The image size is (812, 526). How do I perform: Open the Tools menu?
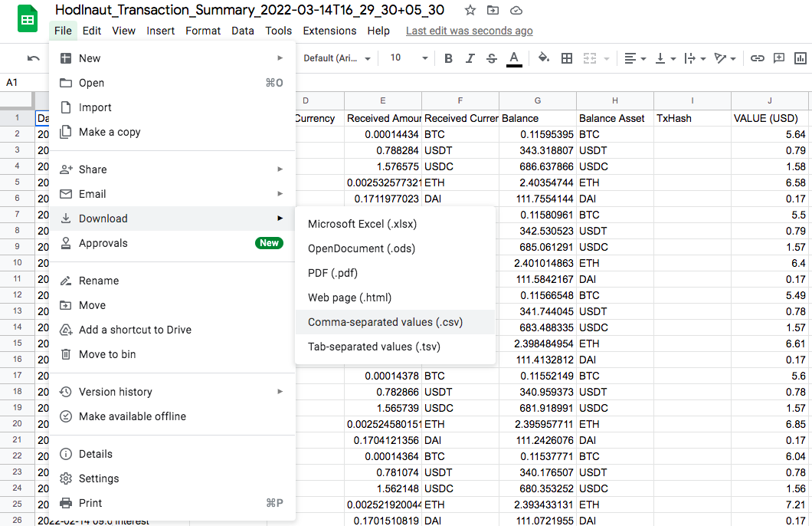tap(279, 31)
